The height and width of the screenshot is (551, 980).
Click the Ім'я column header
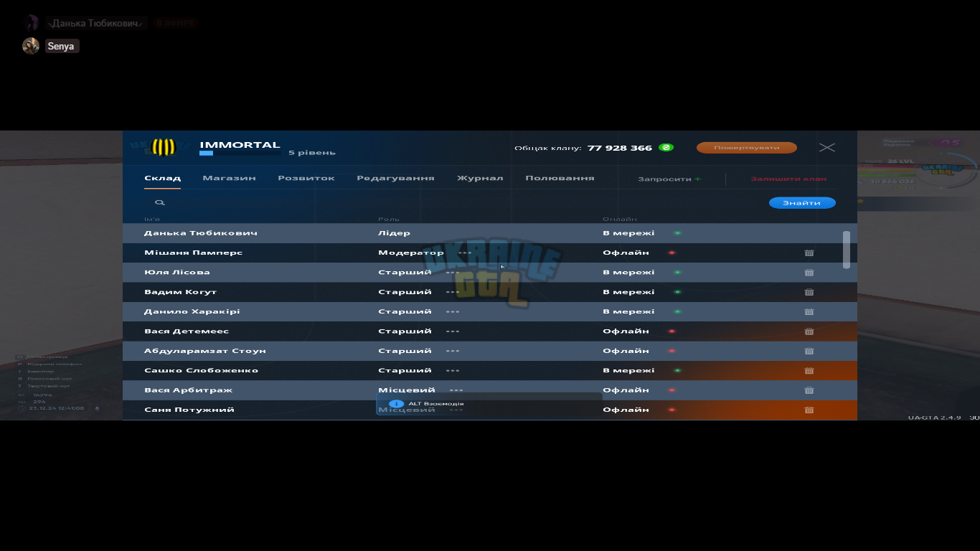point(152,219)
